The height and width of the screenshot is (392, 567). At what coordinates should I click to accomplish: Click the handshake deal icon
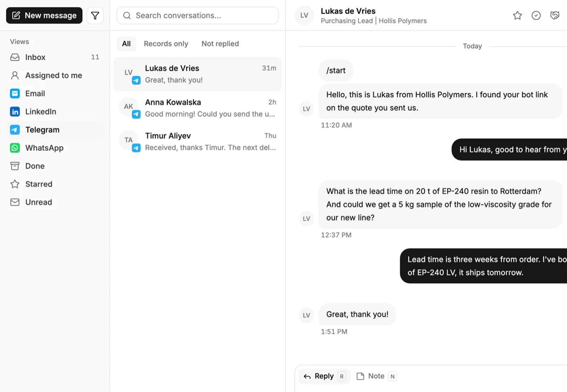click(555, 15)
